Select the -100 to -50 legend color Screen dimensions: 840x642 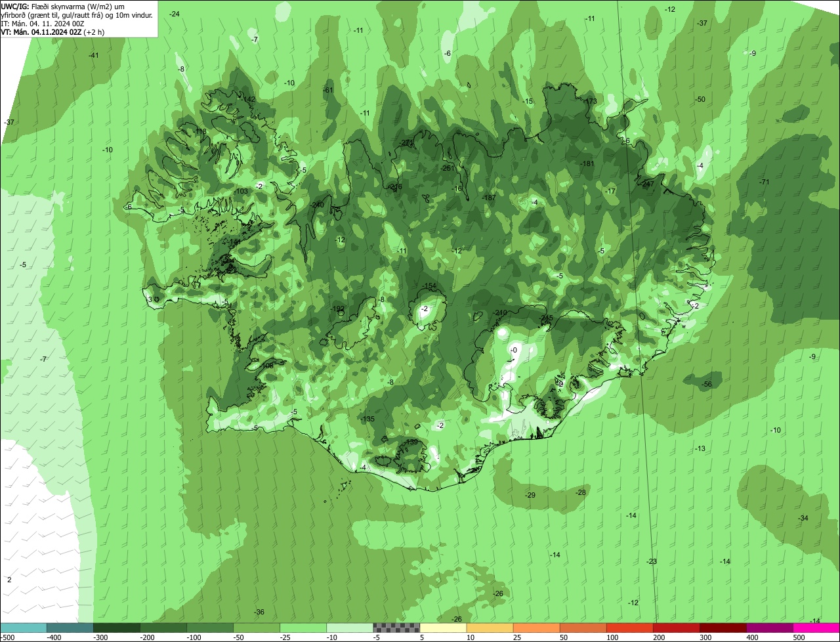point(210,628)
